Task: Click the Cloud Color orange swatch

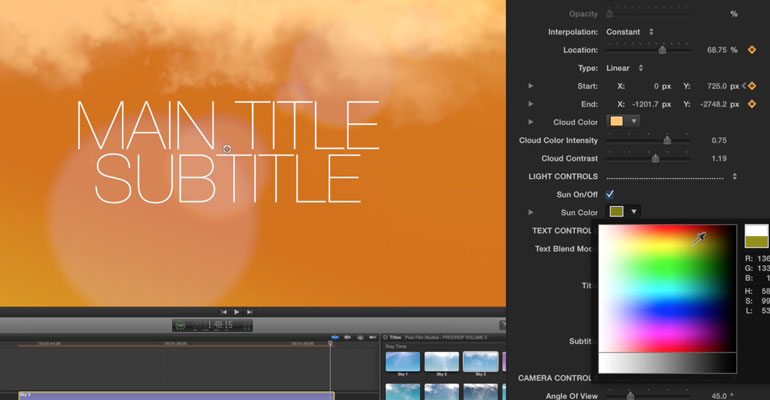Action: (616, 121)
